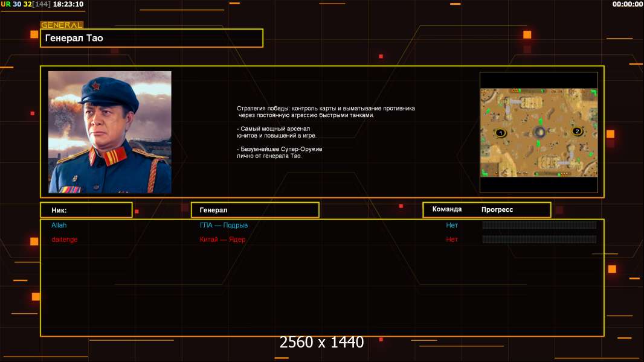Screen dimensions: 644x362
Task: Click the 'Команда' column header
Action: pos(447,209)
